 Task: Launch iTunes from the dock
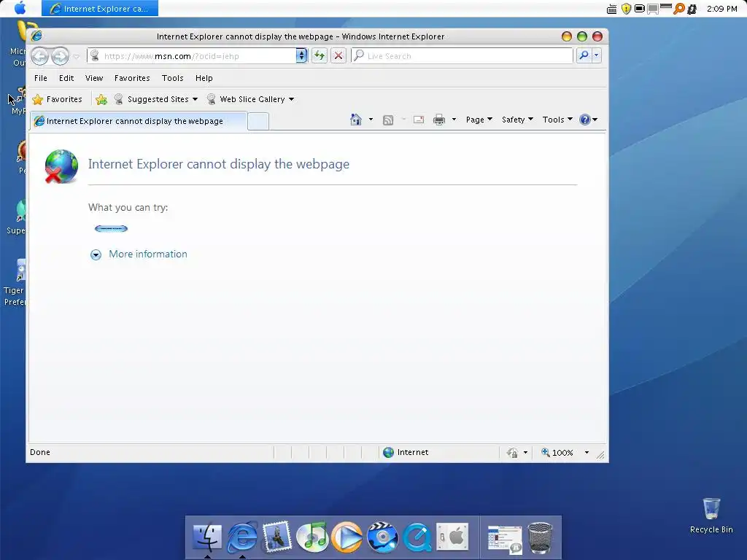point(312,537)
